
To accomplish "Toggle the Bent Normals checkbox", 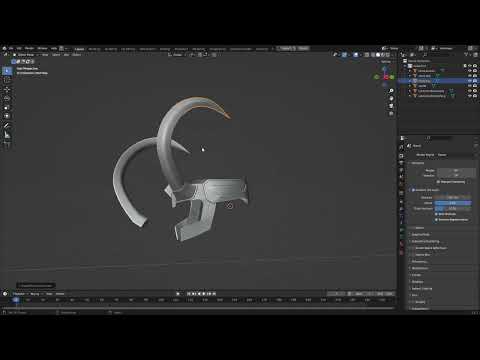I will click(x=436, y=214).
